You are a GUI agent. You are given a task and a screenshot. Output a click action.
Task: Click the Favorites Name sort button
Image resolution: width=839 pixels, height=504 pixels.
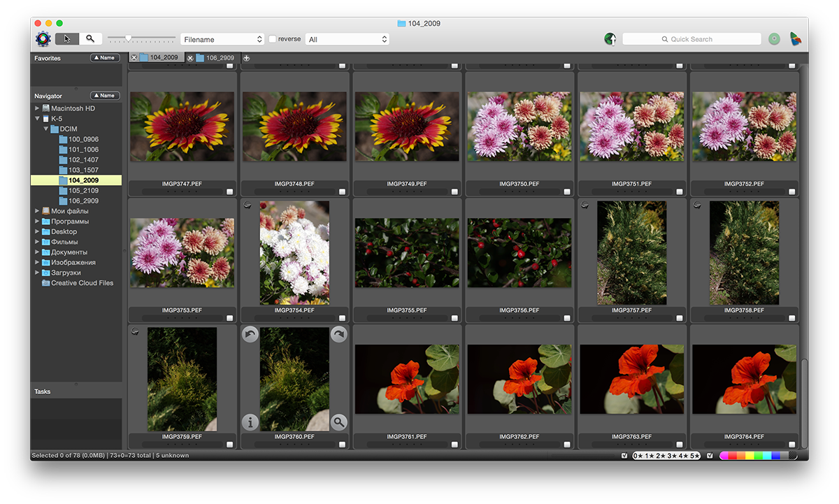click(x=105, y=58)
